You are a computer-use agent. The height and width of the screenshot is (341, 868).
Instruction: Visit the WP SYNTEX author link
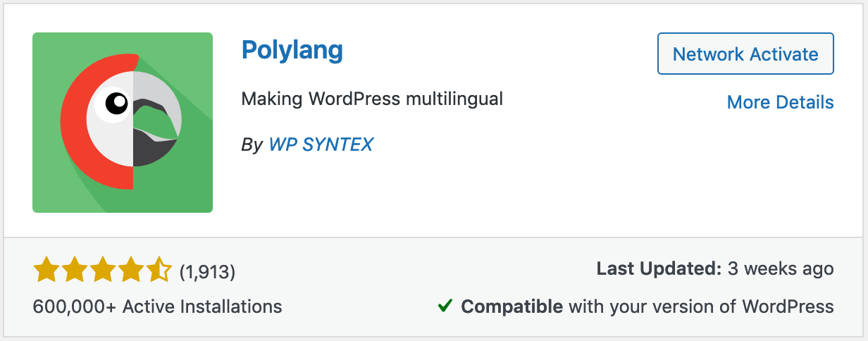click(321, 144)
